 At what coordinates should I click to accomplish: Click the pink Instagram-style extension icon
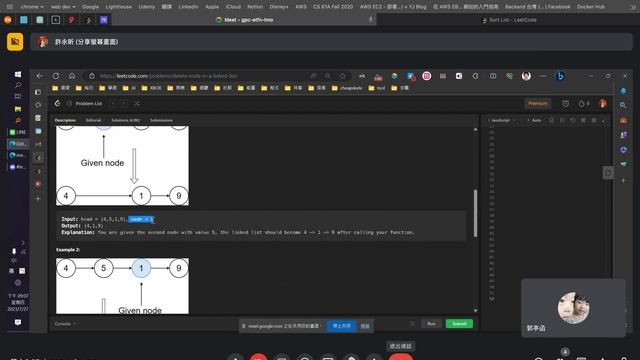(x=427, y=76)
